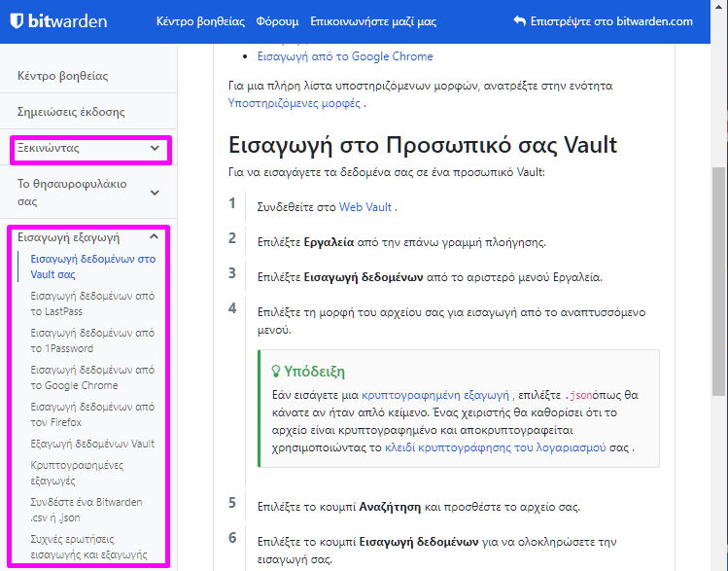Viewport: 728px width, 571px height.
Task: Open sidebar Εξαγωγή δεδομένων Vault
Action: click(x=92, y=444)
